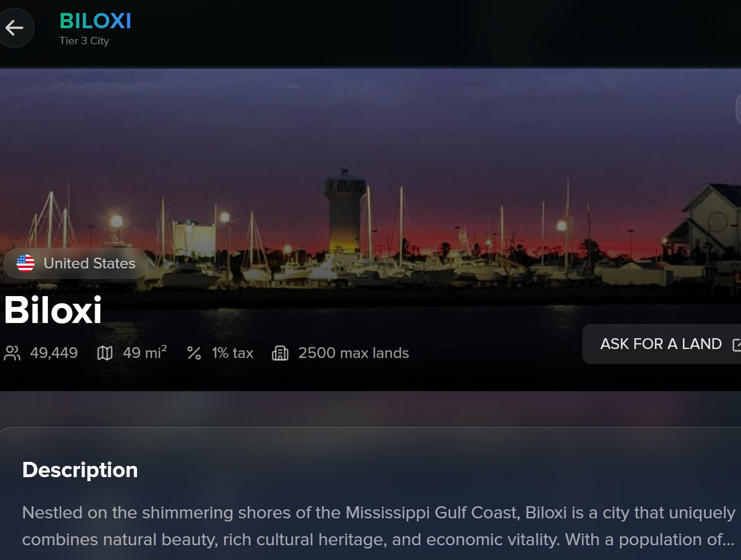Click the United States flag icon
The width and height of the screenshot is (741, 560).
(x=26, y=263)
